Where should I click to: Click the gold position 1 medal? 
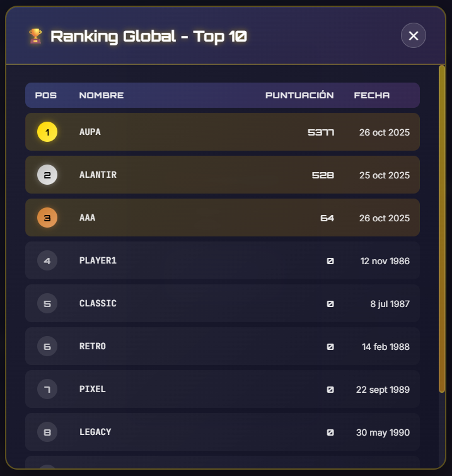[47, 132]
